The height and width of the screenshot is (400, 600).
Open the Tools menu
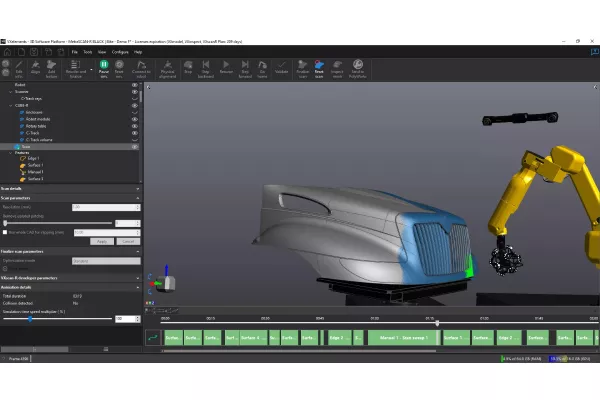coord(88,51)
